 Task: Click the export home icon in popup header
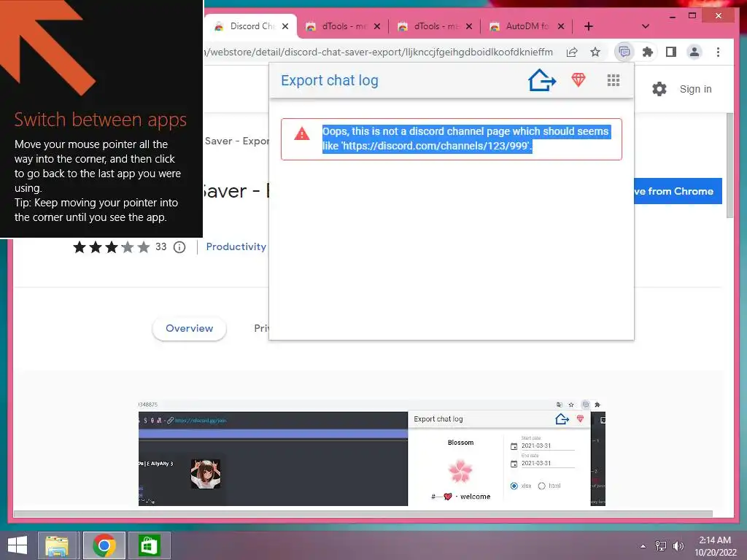pyautogui.click(x=542, y=80)
